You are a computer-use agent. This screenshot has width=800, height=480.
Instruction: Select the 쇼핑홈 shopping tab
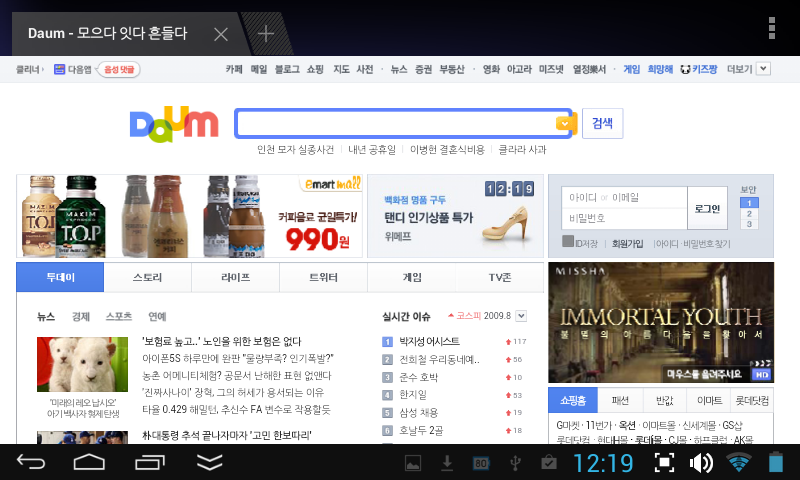tap(573, 400)
